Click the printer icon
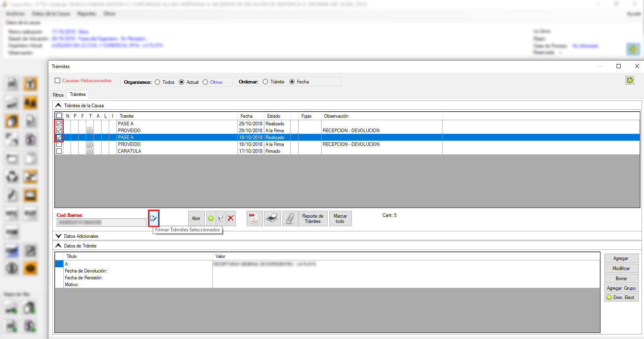This screenshot has height=339, width=644. pyautogui.click(x=272, y=218)
